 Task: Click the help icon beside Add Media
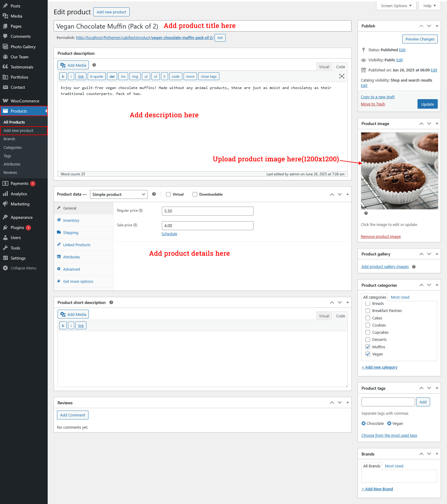click(94, 65)
